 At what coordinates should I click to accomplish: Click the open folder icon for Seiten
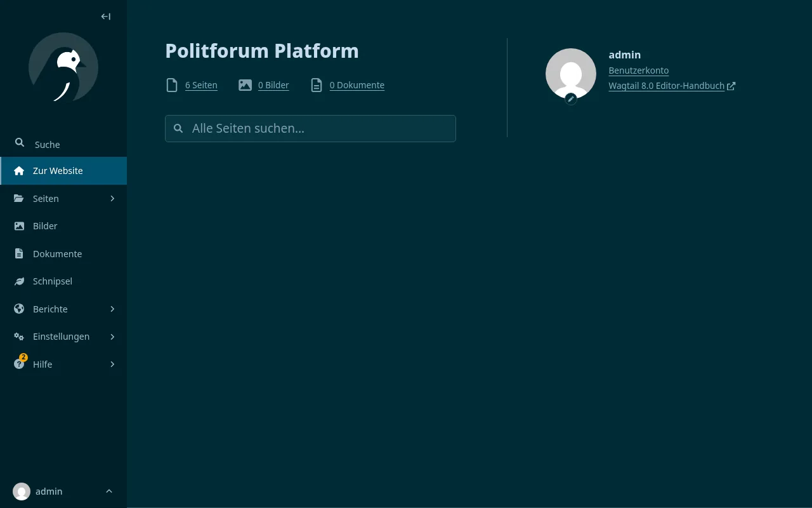19,199
